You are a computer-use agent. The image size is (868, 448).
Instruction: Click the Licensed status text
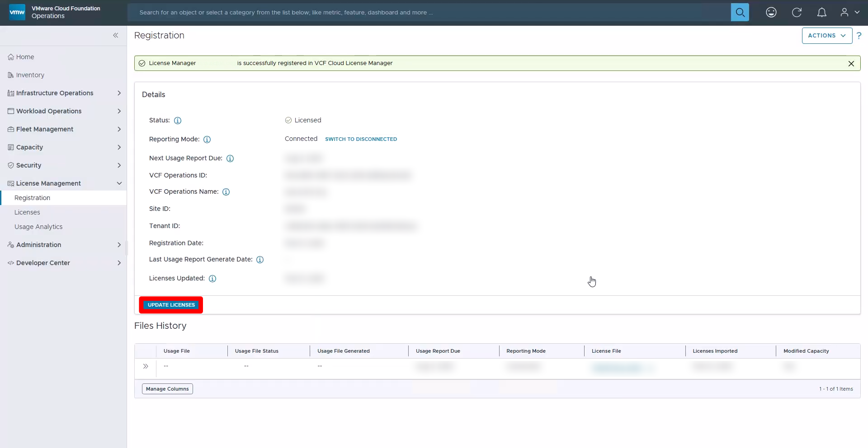coord(308,120)
